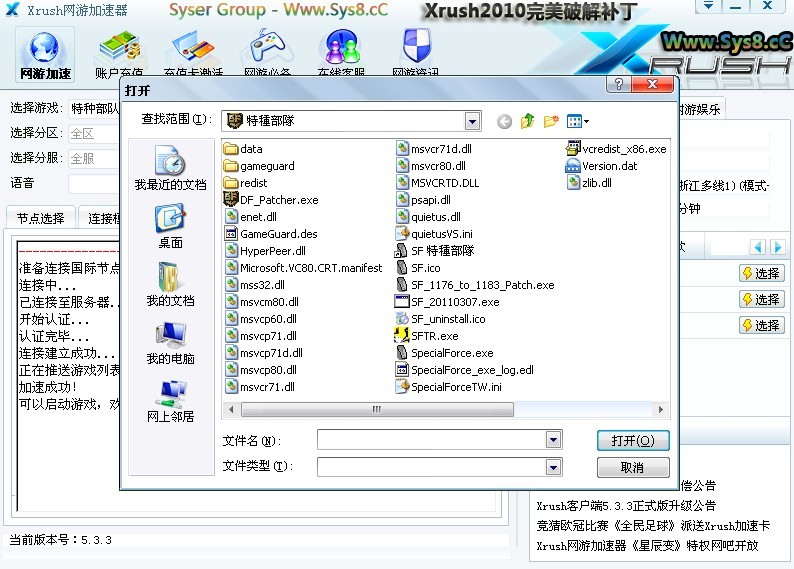
Task: Go back to previous folder in dialog
Action: pos(504,121)
